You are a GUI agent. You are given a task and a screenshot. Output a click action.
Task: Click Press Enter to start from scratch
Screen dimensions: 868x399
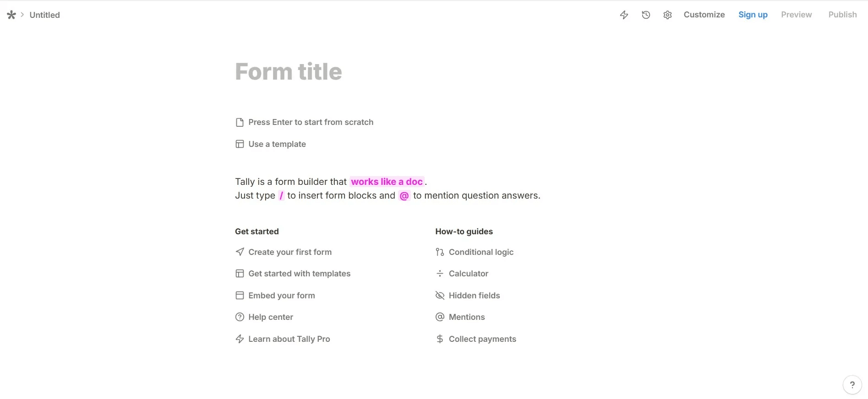[x=305, y=122]
